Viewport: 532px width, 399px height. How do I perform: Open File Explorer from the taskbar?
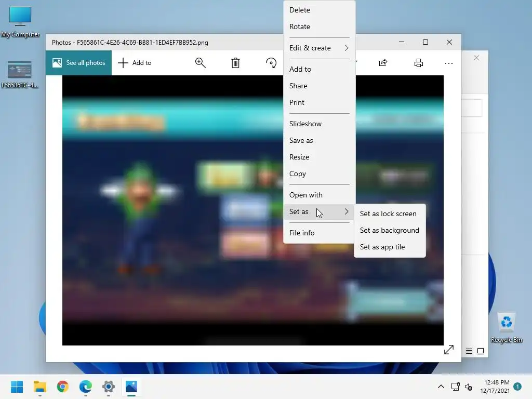39,387
